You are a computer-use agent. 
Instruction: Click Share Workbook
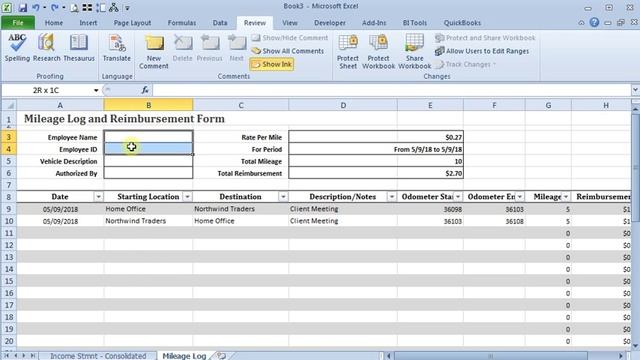pos(414,52)
